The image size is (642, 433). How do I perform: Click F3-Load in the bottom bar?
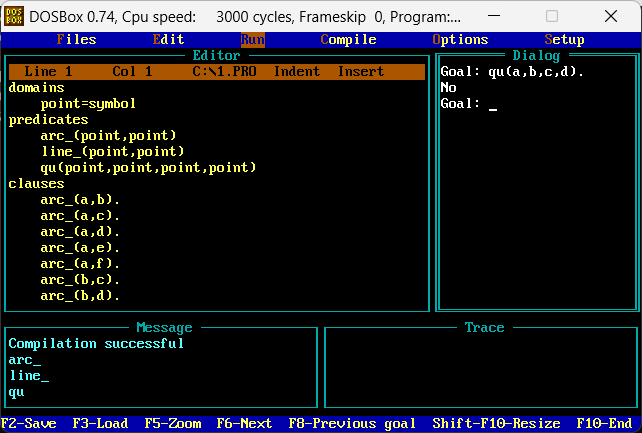[100, 423]
